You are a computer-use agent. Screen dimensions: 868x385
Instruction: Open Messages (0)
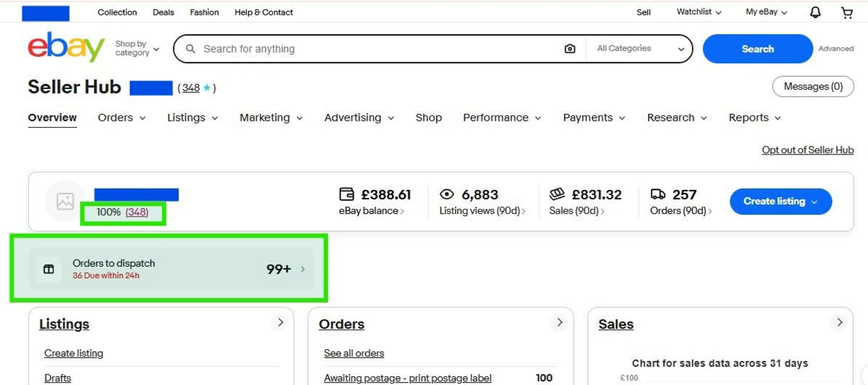[x=813, y=86]
